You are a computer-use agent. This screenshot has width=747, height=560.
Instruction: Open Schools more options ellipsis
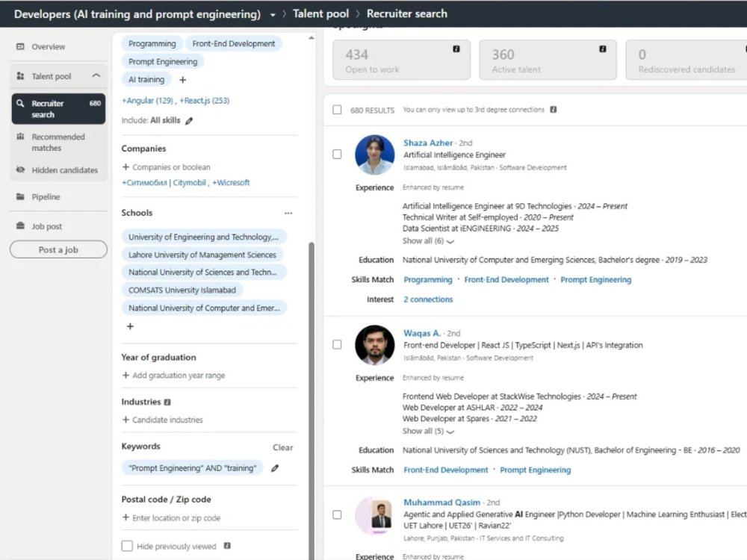288,214
